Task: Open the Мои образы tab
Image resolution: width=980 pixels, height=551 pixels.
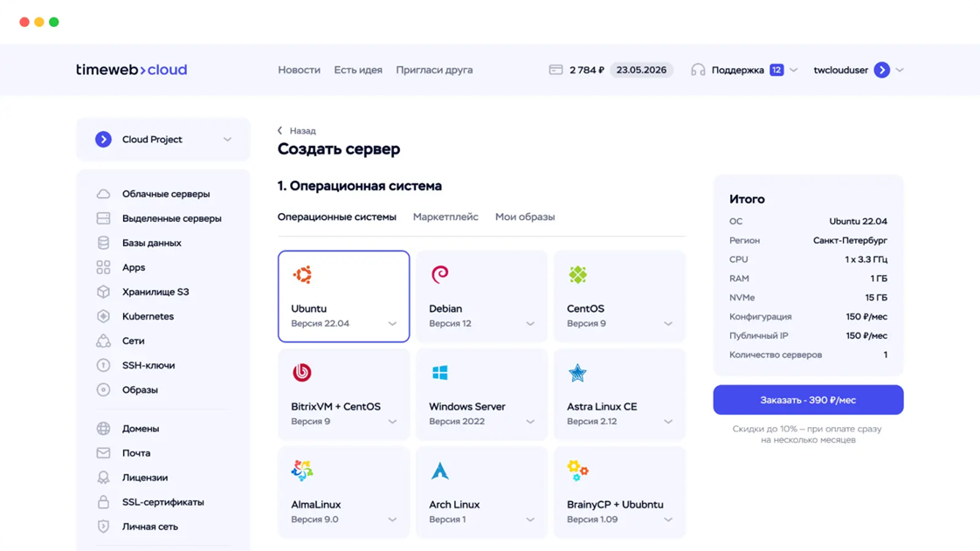Action: pos(524,217)
